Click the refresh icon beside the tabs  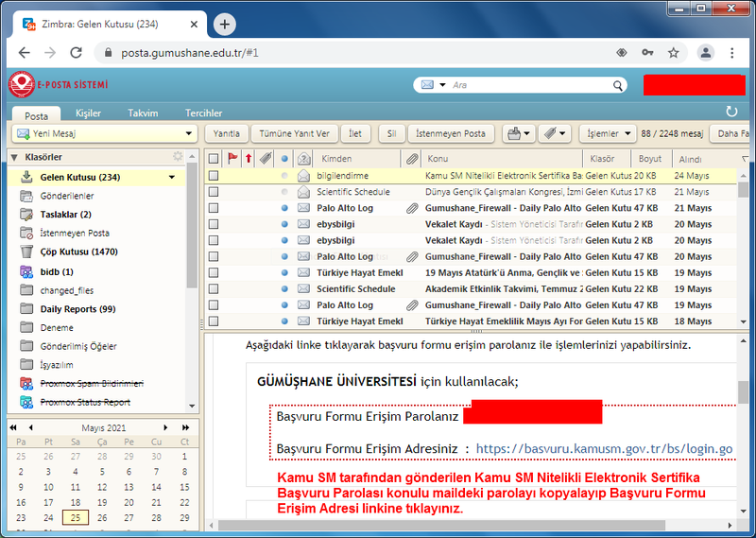[731, 112]
